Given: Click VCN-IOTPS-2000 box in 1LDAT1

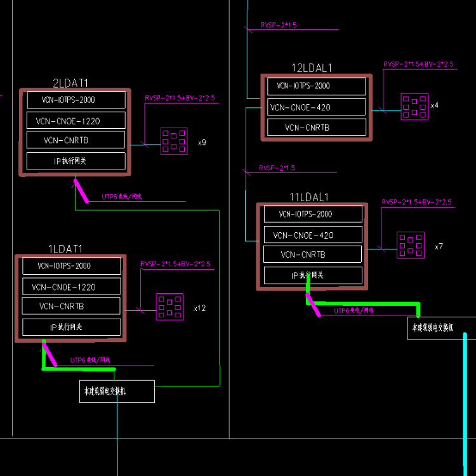Looking at the screenshot, I should coord(72,266).
